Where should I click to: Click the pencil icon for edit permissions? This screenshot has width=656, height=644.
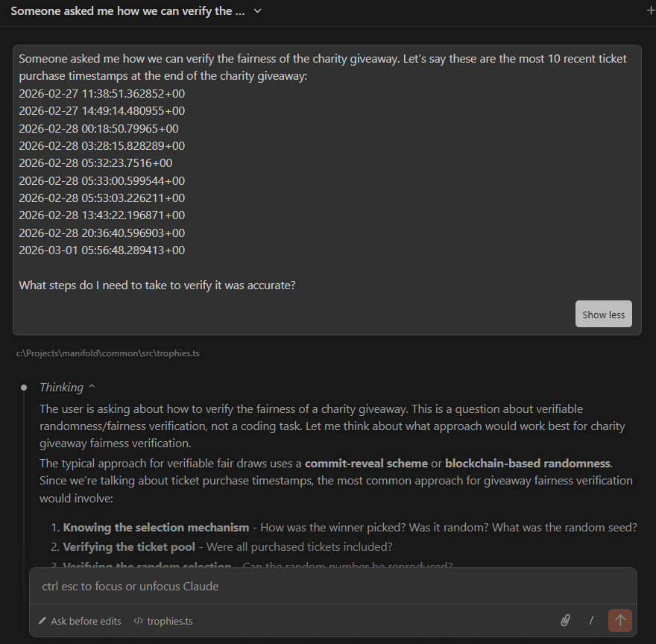42,621
